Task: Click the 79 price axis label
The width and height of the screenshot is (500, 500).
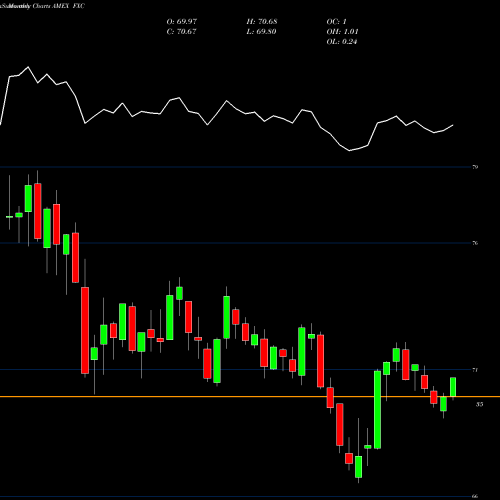Action: click(475, 167)
